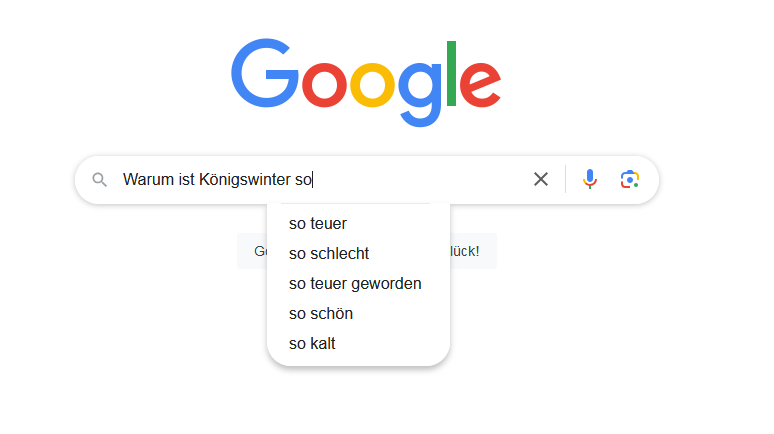Open Google Lens image search
This screenshot has width=774, height=434.
[629, 179]
